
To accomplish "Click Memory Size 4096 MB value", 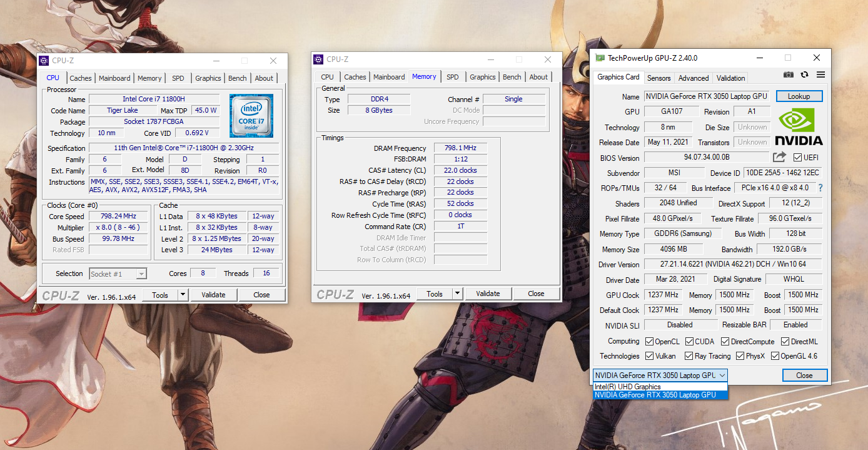I will [x=674, y=249].
